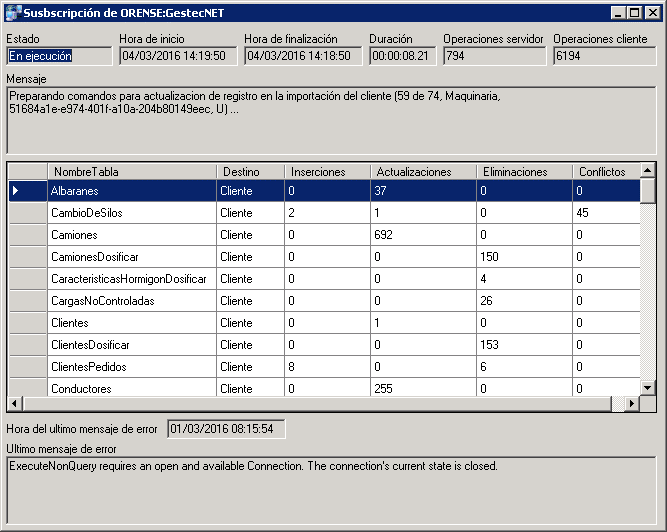The width and height of the screenshot is (667, 532).
Task: Sort by Actualizaciones column header
Action: [x=424, y=172]
